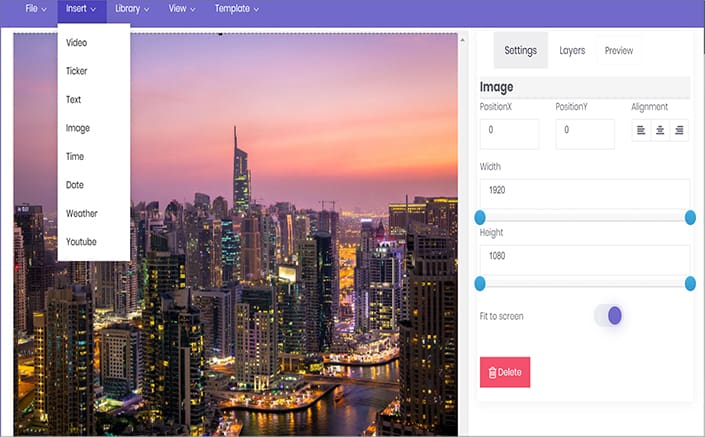705x437 pixels.
Task: Click the Height slider left handle
Action: pos(480,284)
